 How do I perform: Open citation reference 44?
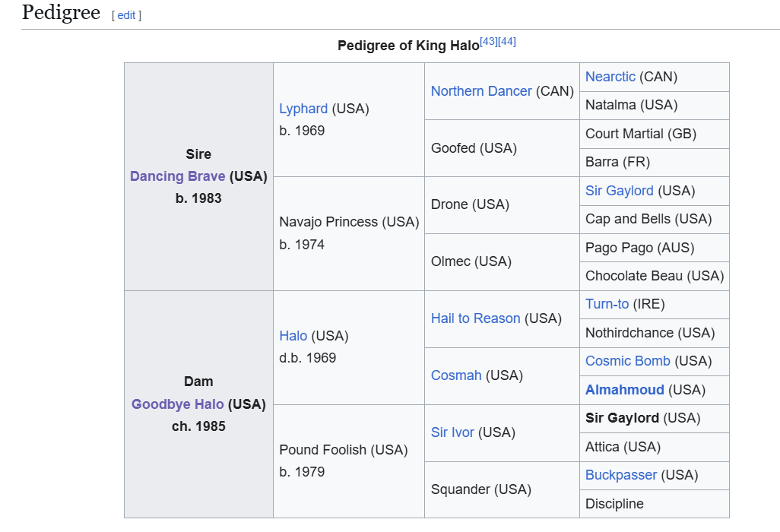tap(507, 41)
